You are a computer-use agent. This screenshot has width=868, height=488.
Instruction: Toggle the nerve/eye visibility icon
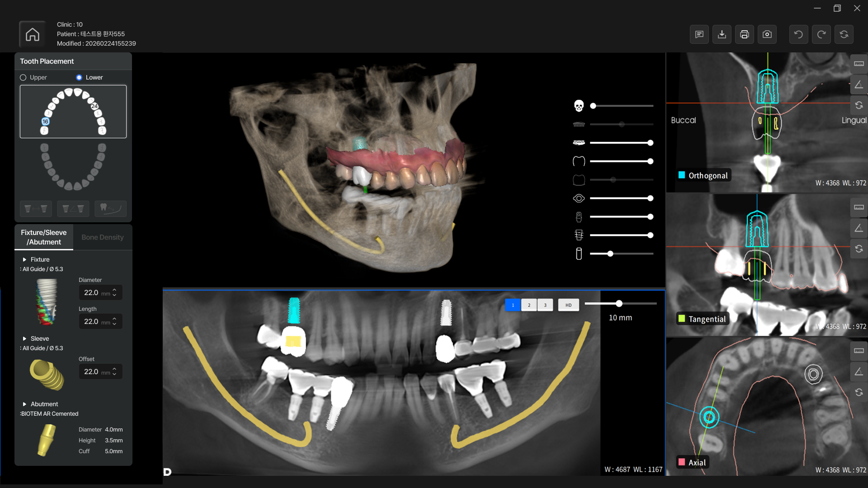[579, 198]
